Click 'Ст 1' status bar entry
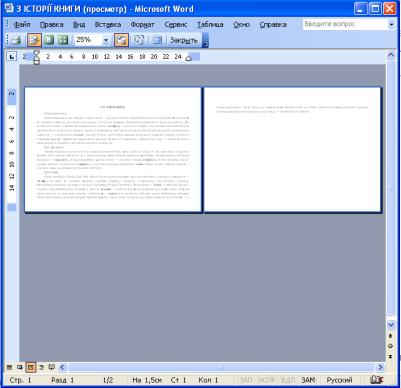This screenshot has height=388, width=401. (x=178, y=380)
